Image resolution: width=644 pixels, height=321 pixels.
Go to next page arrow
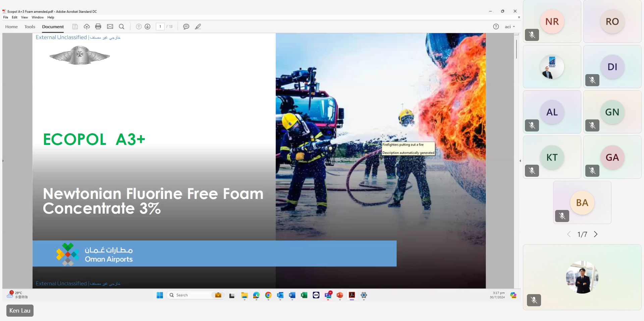tap(148, 26)
